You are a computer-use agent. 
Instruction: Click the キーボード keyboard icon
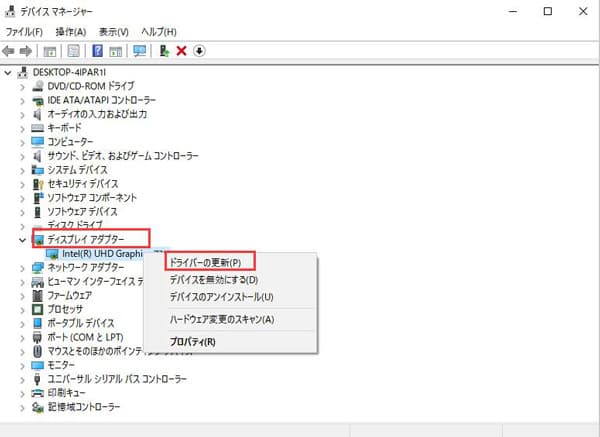tap(38, 128)
